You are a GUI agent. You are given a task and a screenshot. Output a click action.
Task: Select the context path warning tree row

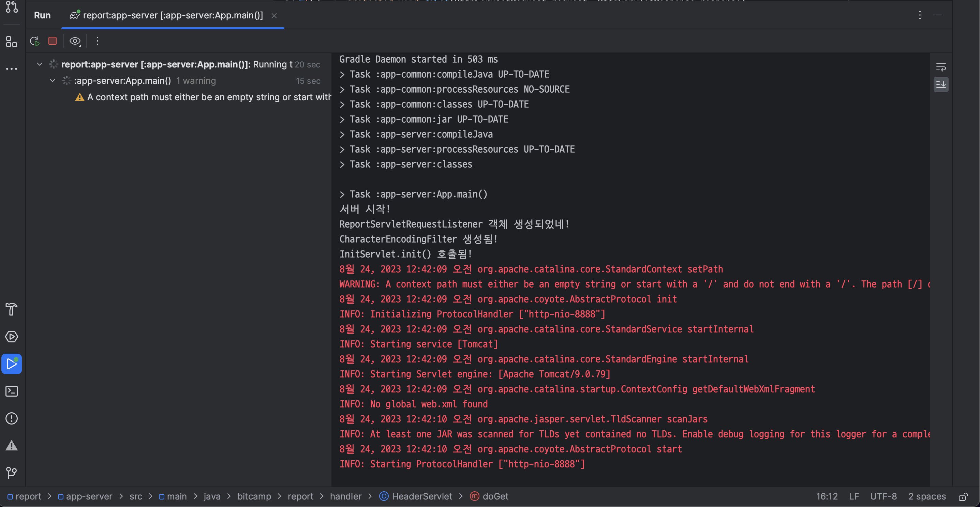178,97
